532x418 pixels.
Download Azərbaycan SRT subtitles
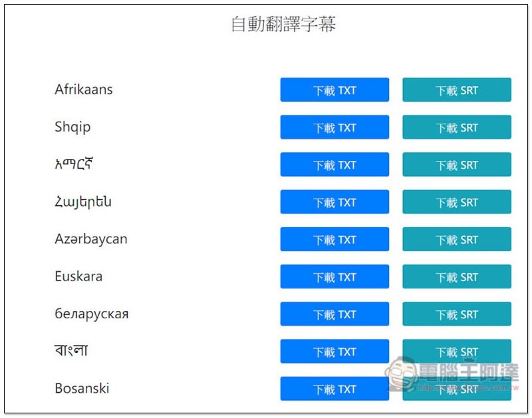coord(457,239)
